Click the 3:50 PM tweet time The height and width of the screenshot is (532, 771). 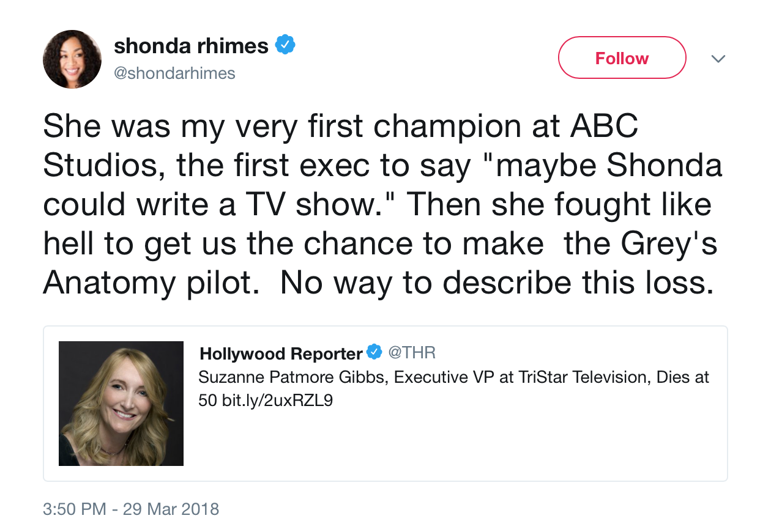coord(74,509)
